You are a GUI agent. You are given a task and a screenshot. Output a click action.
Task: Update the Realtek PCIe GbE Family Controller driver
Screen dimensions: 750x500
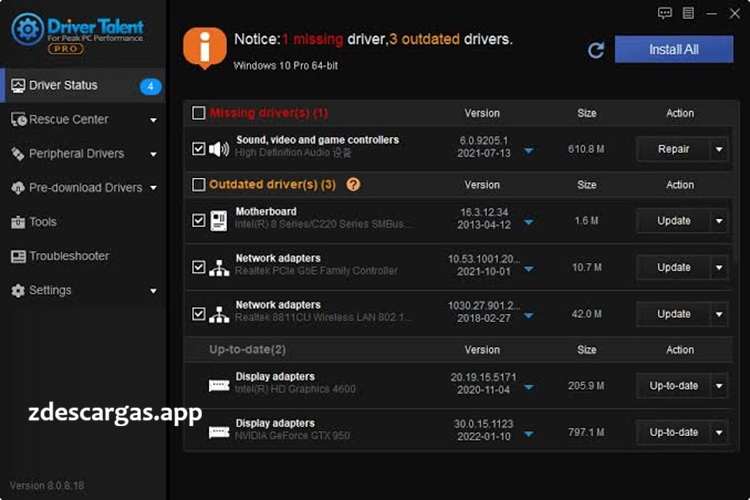pos(673,267)
